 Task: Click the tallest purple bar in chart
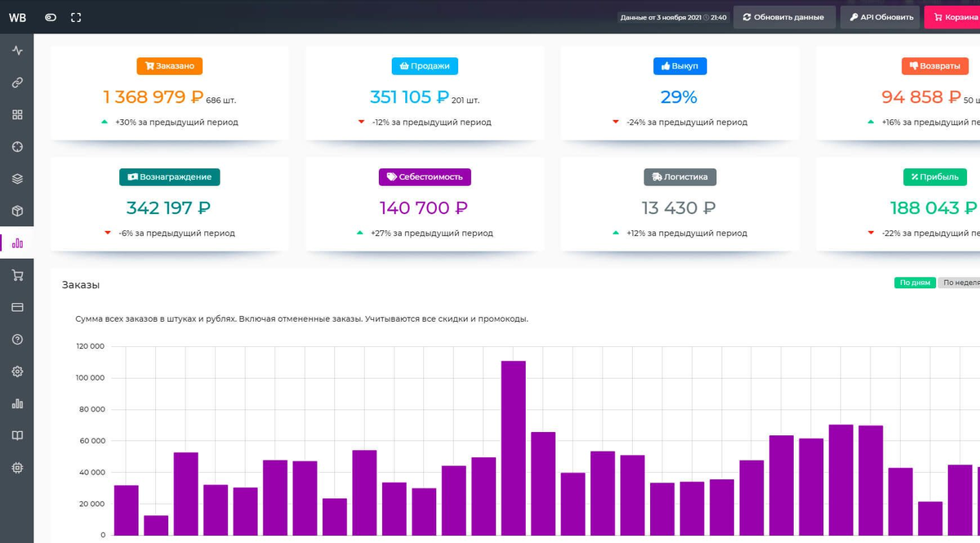513,447
